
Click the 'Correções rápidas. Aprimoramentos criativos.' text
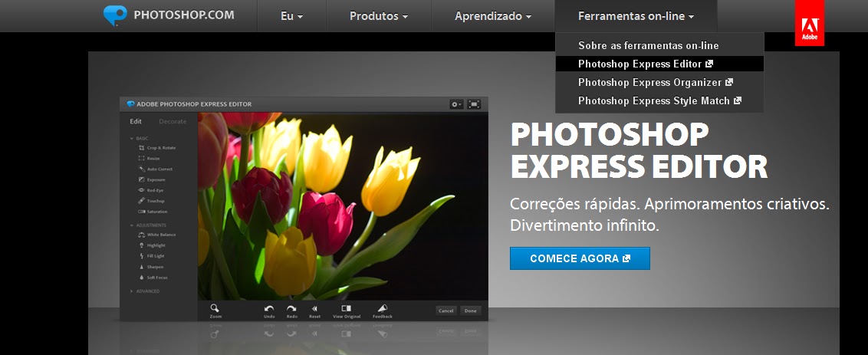point(670,204)
